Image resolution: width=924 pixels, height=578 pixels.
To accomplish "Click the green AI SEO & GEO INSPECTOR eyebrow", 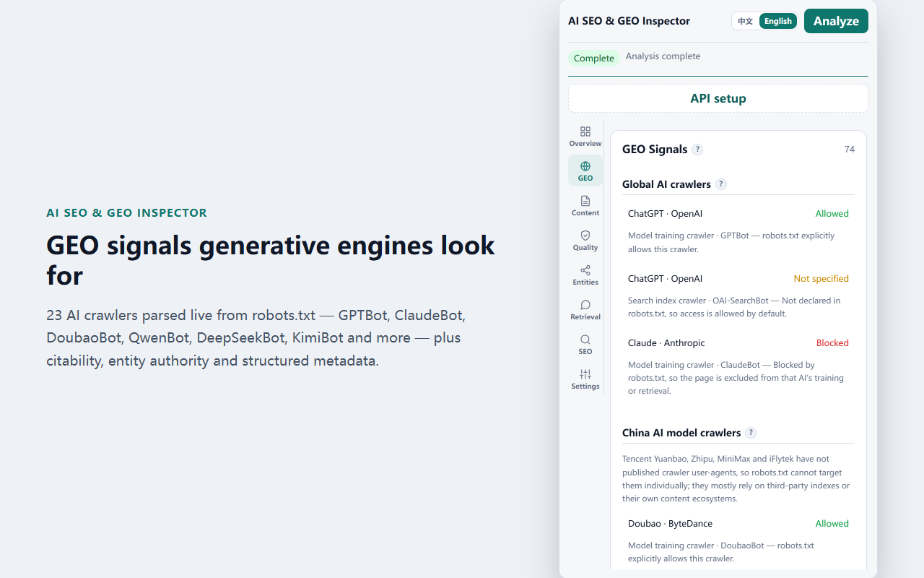I will pos(126,213).
